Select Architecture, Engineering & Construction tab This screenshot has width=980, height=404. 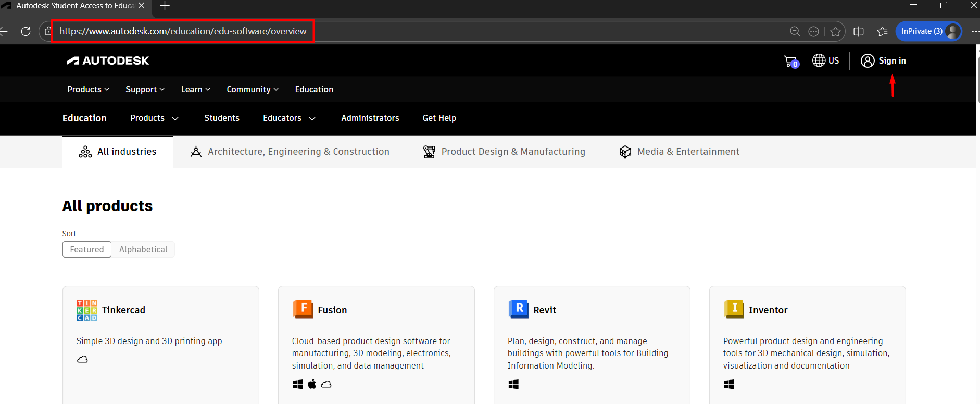[290, 152]
